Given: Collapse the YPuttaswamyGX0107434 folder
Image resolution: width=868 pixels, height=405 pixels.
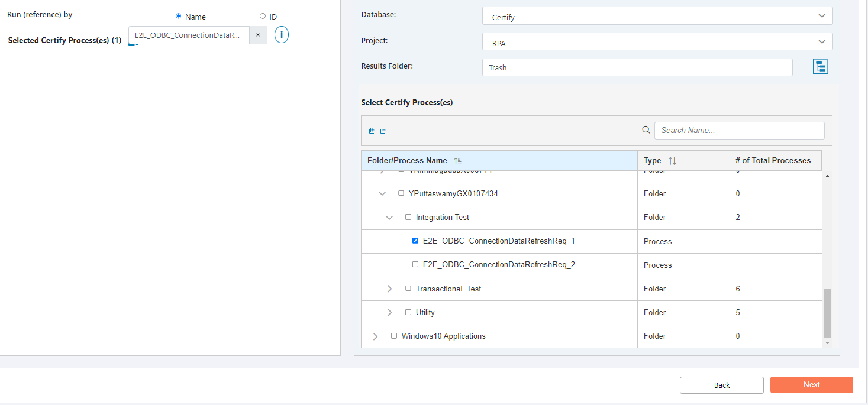Looking at the screenshot, I should 382,193.
